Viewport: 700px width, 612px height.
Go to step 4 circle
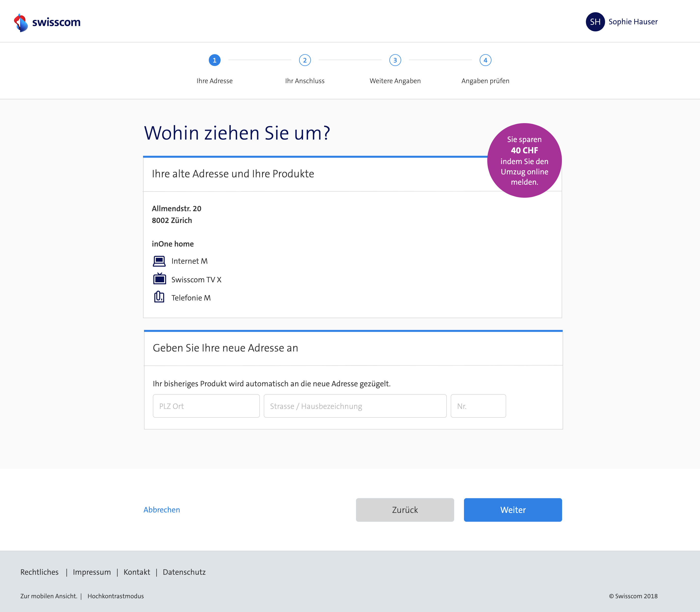(x=485, y=60)
